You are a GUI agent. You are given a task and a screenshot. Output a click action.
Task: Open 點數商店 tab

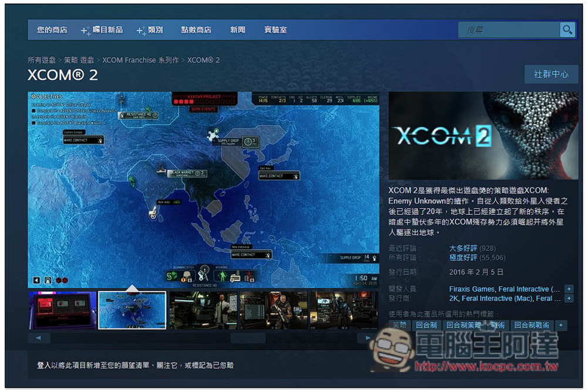196,29
